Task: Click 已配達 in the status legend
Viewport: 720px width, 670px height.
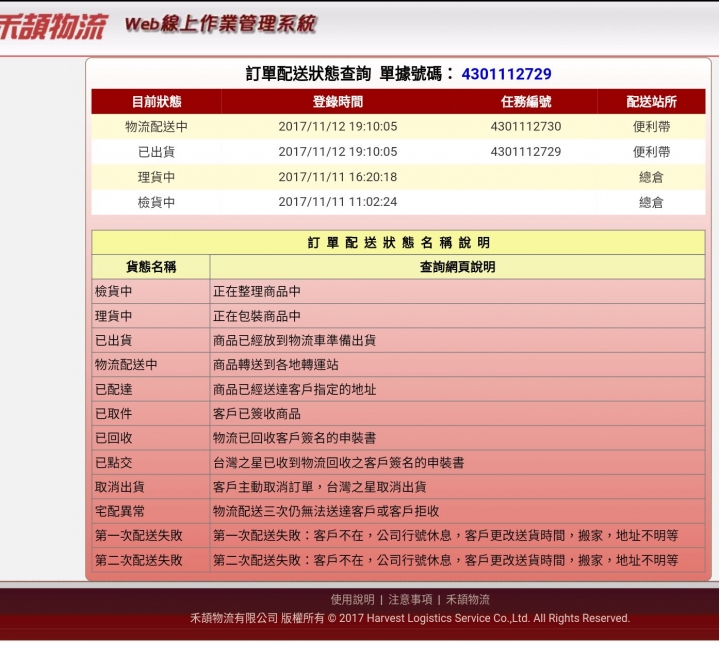Action: pos(113,389)
